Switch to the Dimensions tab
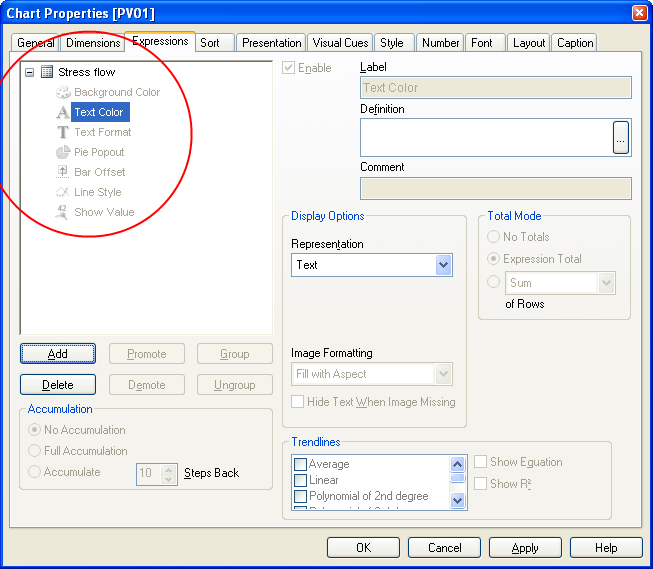 pos(93,42)
